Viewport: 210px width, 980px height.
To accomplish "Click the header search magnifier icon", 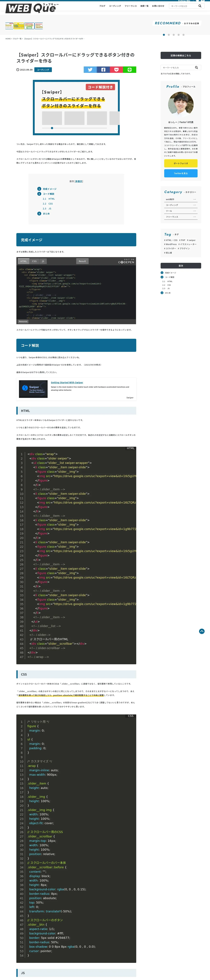I will [200, 6].
